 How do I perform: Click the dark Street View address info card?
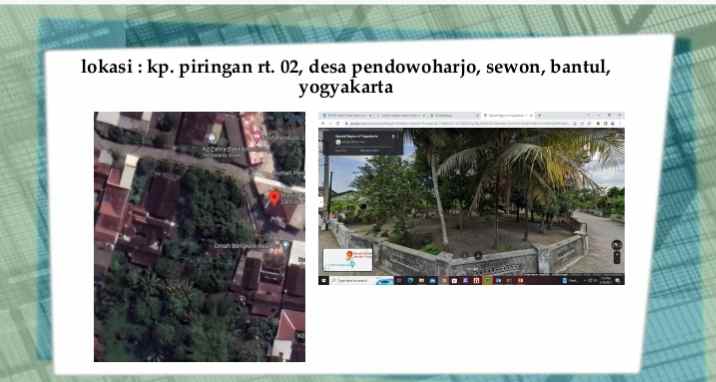coord(363,142)
